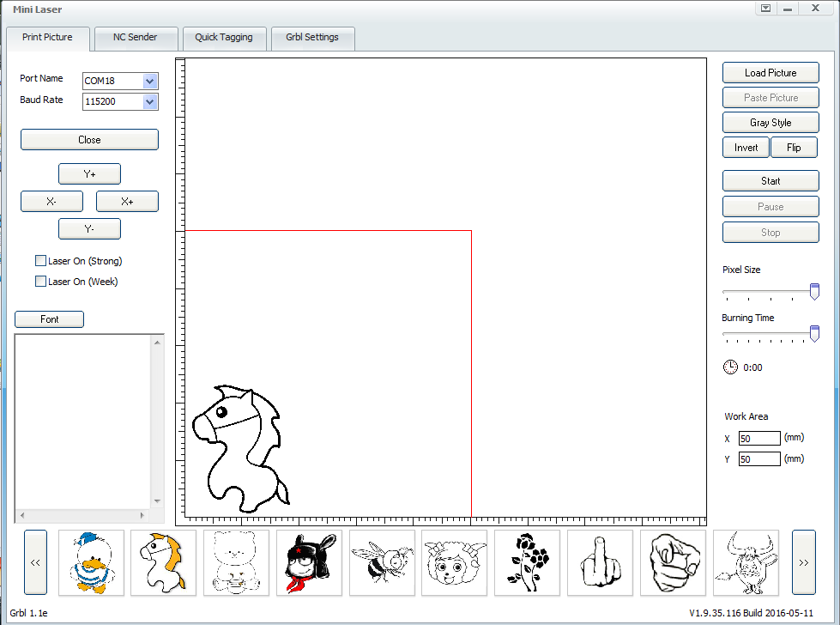Click the text box scroll right arrow
The width and height of the screenshot is (840, 625).
[142, 515]
